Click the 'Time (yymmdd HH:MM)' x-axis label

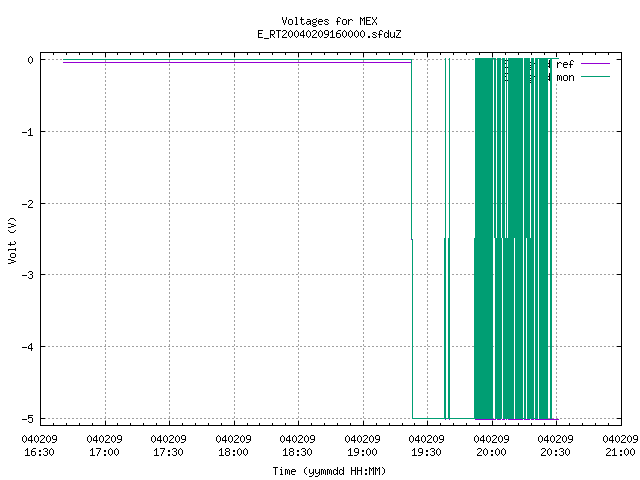click(x=329, y=471)
